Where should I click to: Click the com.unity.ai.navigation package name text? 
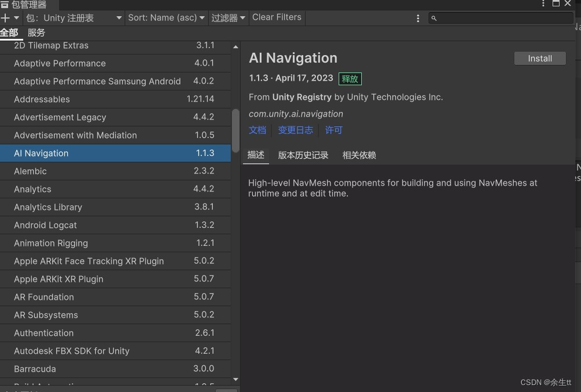(296, 114)
